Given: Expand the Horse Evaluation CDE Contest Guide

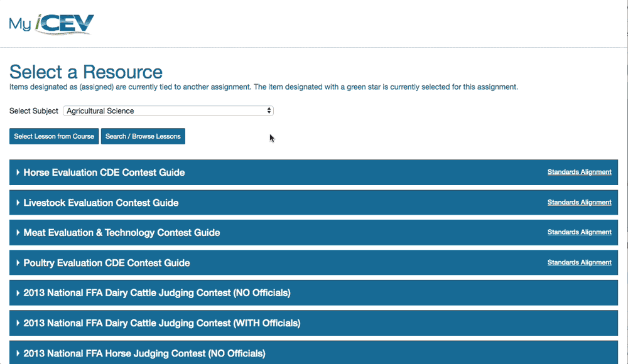Looking at the screenshot, I should [x=103, y=172].
